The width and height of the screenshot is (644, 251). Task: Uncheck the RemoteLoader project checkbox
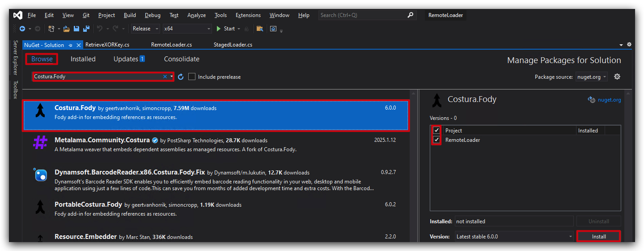click(x=436, y=140)
